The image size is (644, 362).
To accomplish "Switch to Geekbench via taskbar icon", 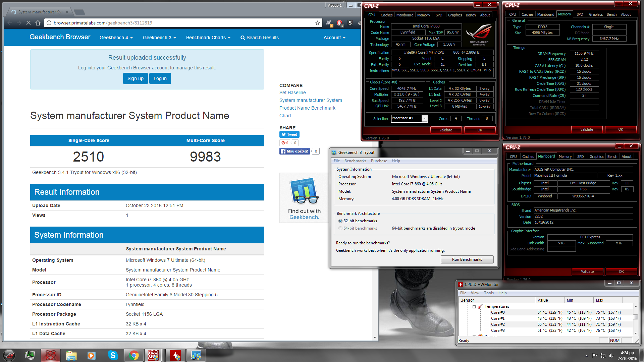I will (196, 355).
